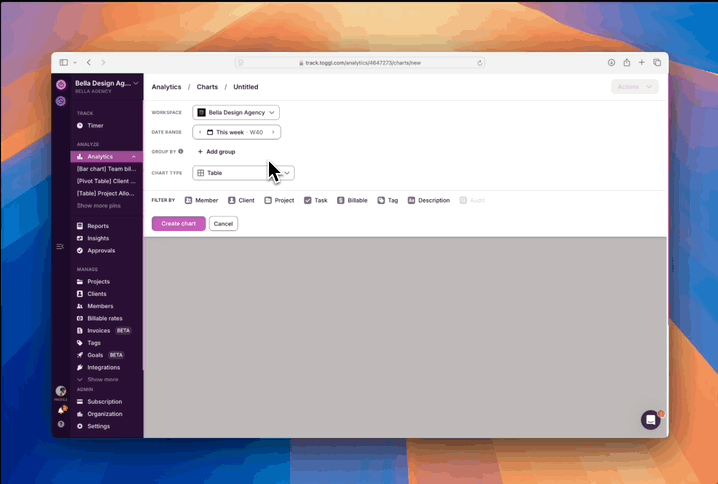This screenshot has height=484, width=718.
Task: Open the Workspace Bella Design Agency dropdown
Action: (236, 113)
